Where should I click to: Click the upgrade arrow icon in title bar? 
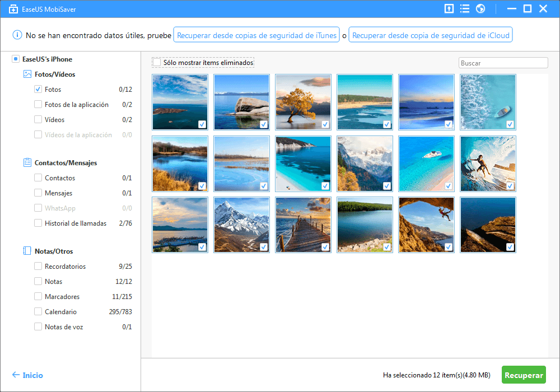pos(449,8)
